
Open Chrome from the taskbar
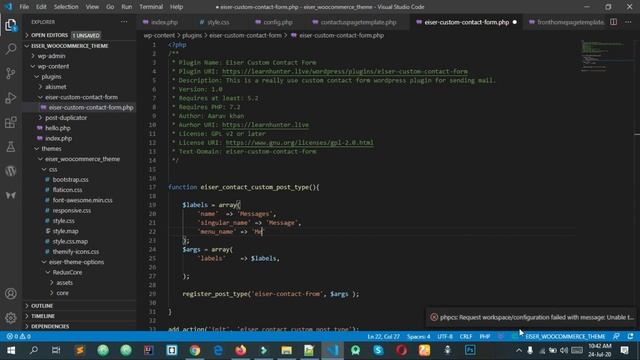pyautogui.click(x=195, y=350)
